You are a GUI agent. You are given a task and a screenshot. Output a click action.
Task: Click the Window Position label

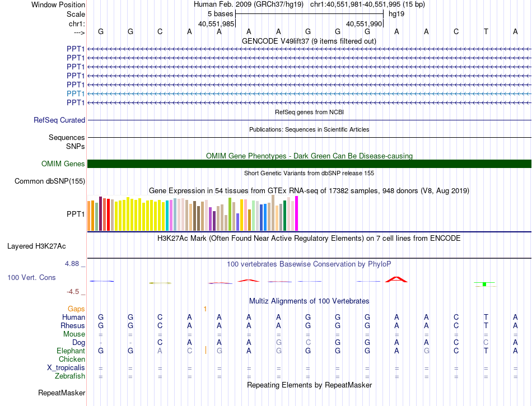click(58, 4)
